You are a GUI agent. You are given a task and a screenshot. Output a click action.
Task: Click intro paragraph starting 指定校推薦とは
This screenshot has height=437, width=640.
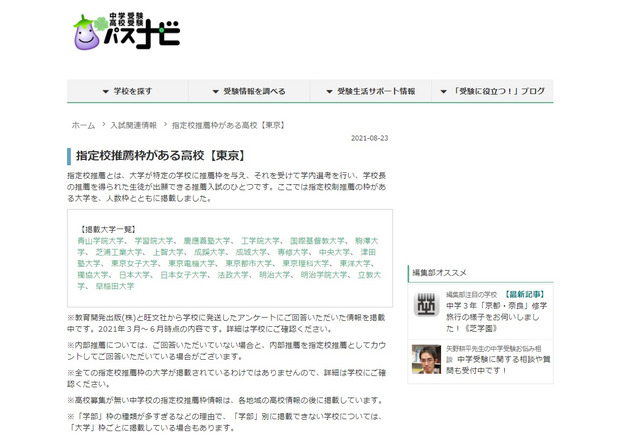click(x=227, y=187)
